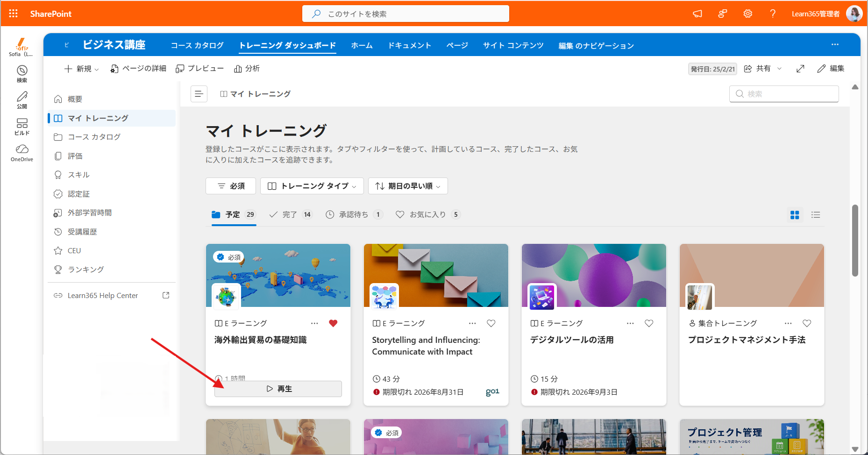Open more options on デジタルツールの活用 card

630,323
